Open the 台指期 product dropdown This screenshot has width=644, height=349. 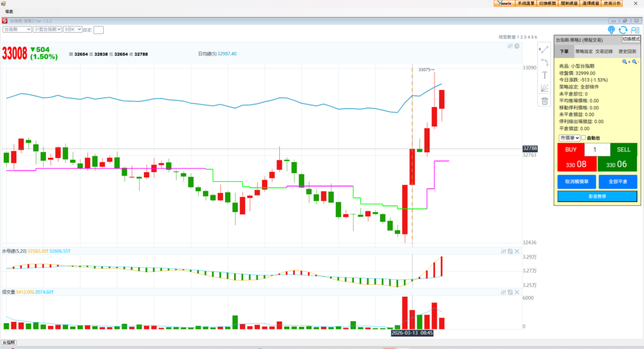pyautogui.click(x=17, y=29)
